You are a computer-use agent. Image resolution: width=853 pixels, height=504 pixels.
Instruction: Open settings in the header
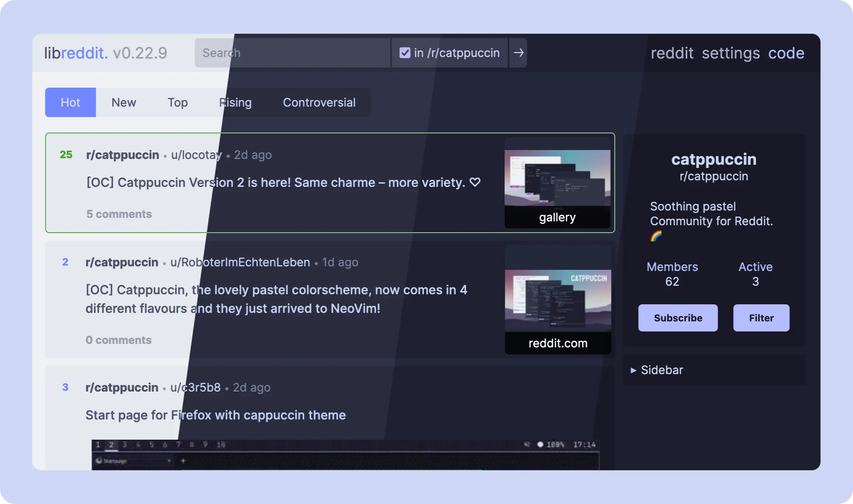click(x=731, y=53)
